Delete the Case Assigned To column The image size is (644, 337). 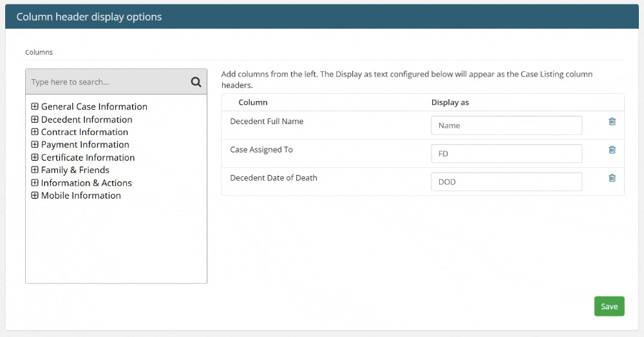[612, 150]
